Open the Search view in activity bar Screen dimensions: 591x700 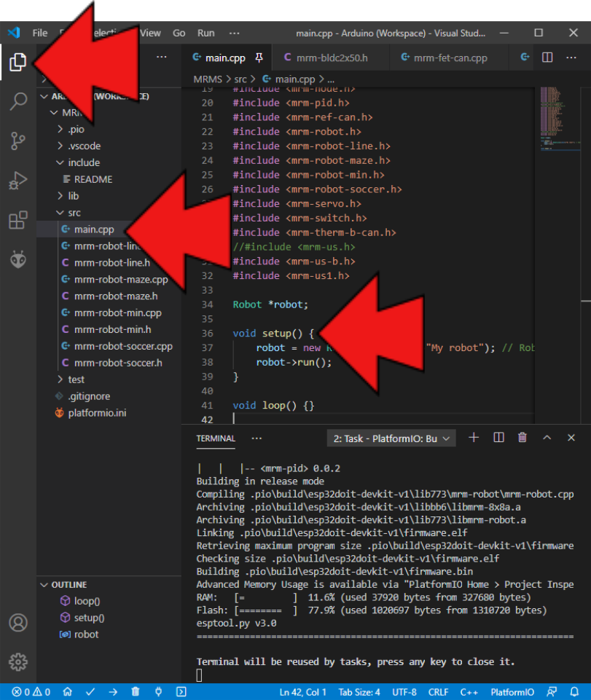[18, 102]
